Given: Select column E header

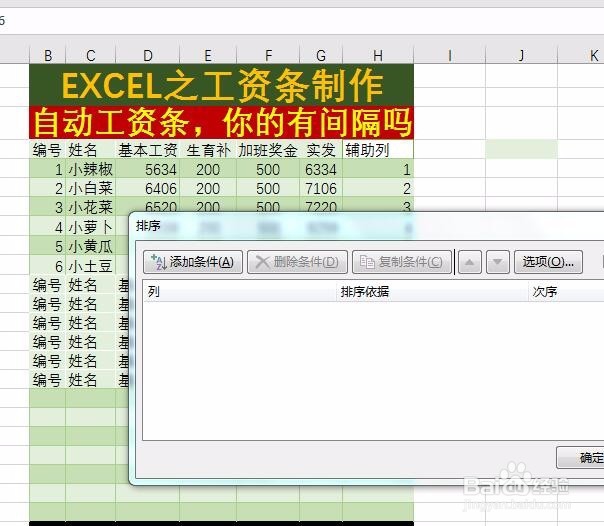Looking at the screenshot, I should point(208,56).
